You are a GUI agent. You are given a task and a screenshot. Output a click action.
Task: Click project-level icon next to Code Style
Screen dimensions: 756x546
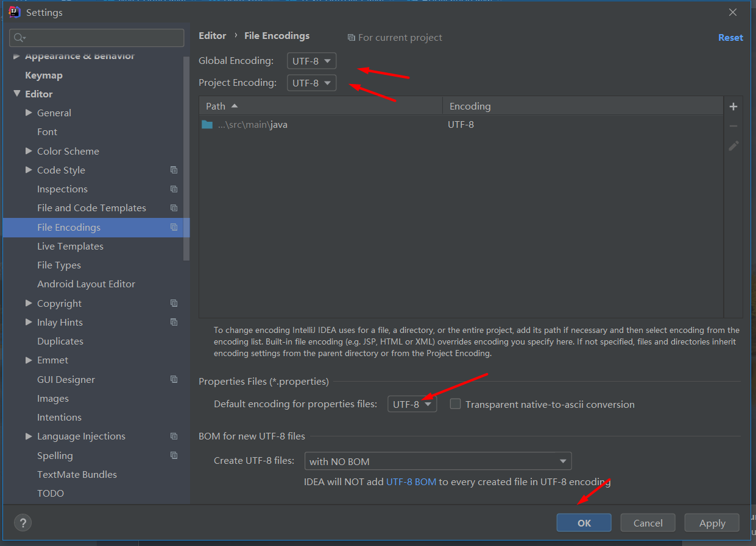pos(174,170)
